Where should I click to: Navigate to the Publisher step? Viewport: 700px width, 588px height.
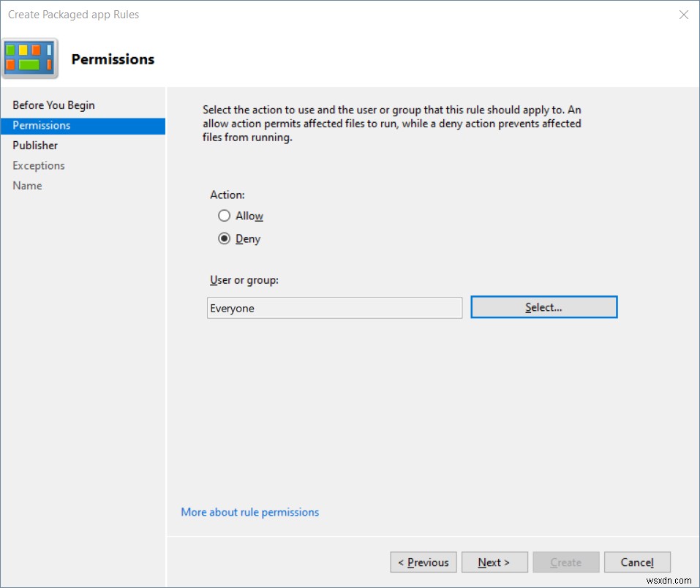click(34, 145)
